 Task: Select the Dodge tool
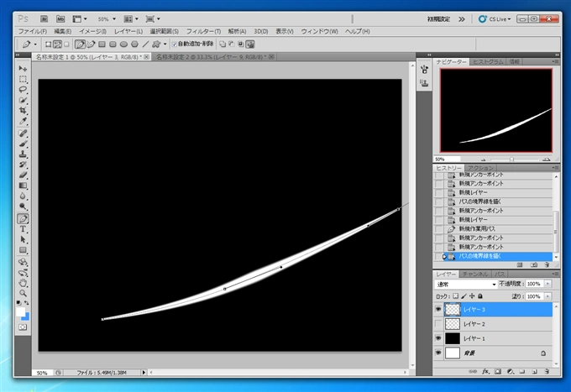(x=23, y=206)
